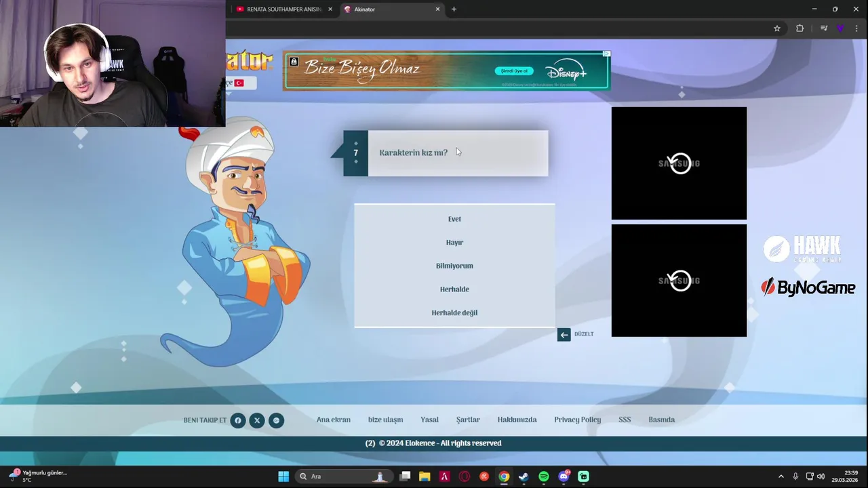Open the Facebook follow icon
The width and height of the screenshot is (868, 488).
pyautogui.click(x=238, y=420)
